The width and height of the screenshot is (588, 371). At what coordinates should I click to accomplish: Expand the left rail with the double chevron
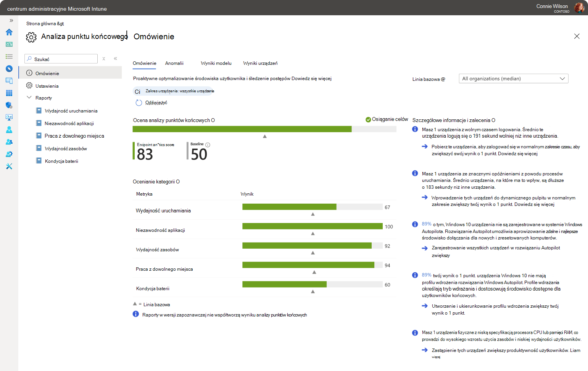(x=11, y=21)
